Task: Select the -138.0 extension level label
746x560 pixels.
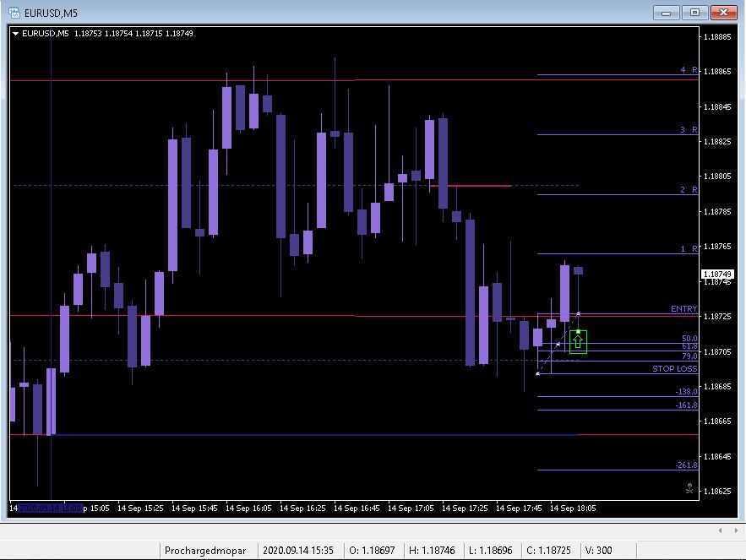Action: [686, 392]
